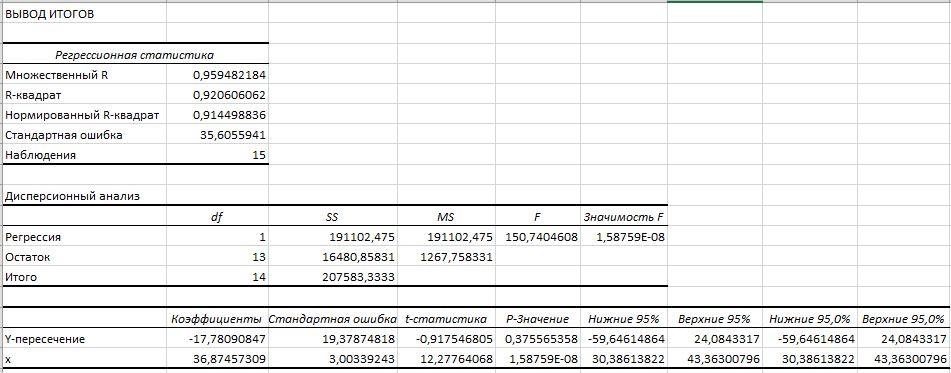This screenshot has width=951, height=373.
Task: Click 191102,475 in the SS column
Action: 363,237
